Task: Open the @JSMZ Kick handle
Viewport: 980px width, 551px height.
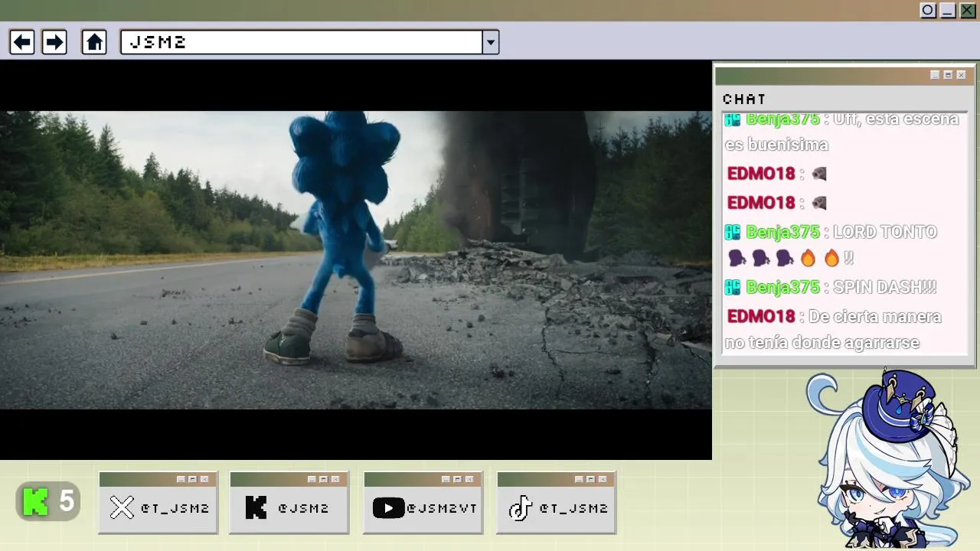Action: coord(303,508)
